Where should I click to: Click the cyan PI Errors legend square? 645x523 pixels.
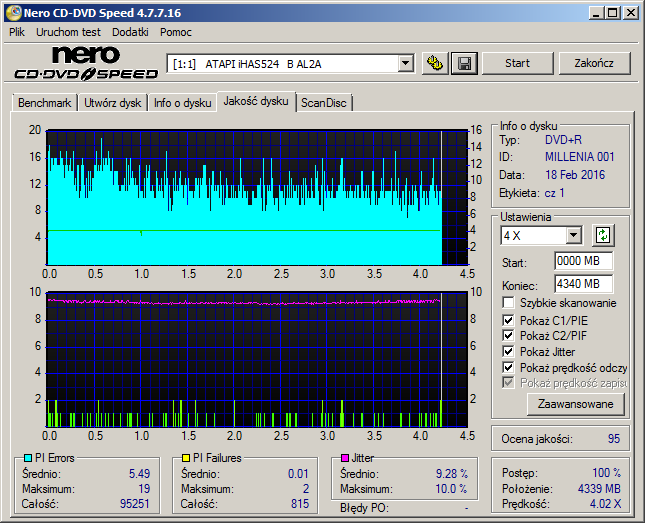tap(28, 458)
